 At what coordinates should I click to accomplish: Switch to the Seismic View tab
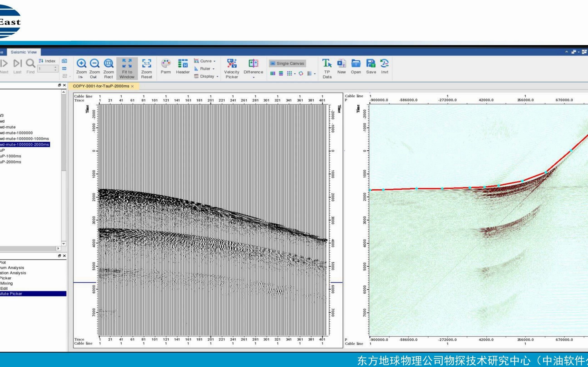(x=24, y=52)
